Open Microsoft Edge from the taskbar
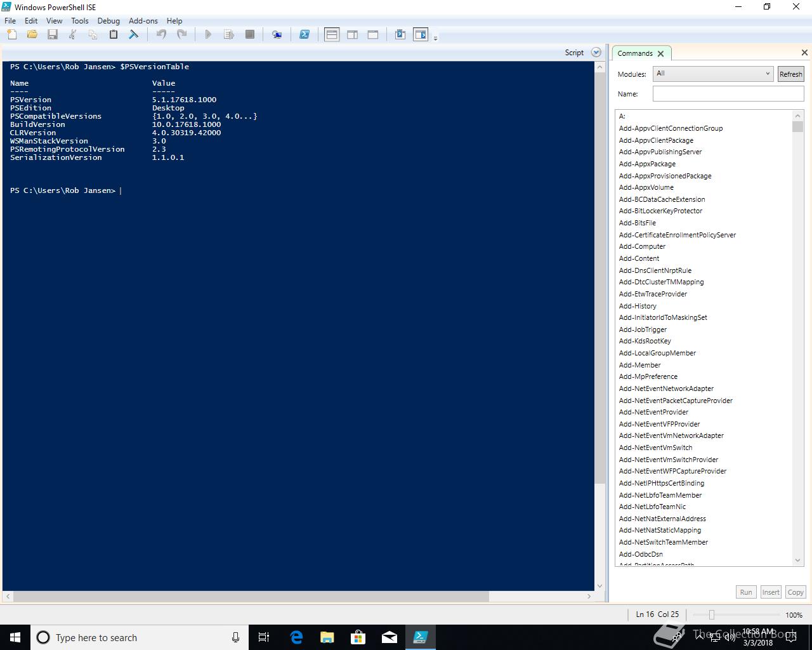The width and height of the screenshot is (812, 650). pos(296,637)
